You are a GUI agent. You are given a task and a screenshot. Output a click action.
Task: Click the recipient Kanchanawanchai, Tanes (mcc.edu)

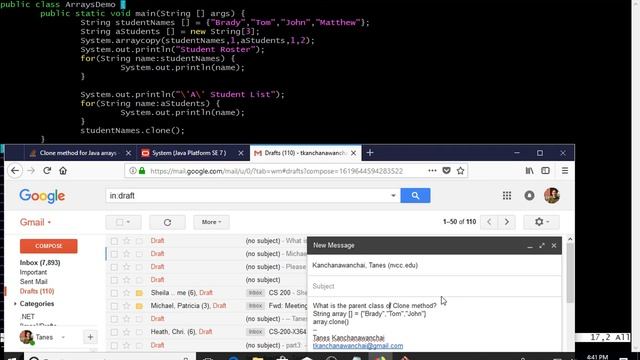(365, 265)
